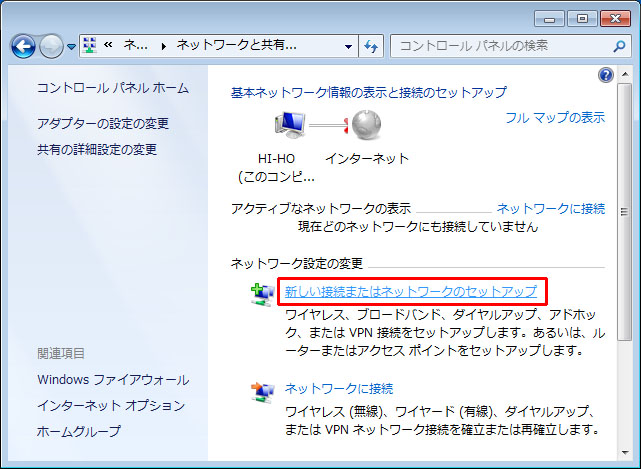Click the 基本ネットワーク情報の表示と接続のセットアップ heading
641x469 pixels.
pyautogui.click(x=369, y=92)
